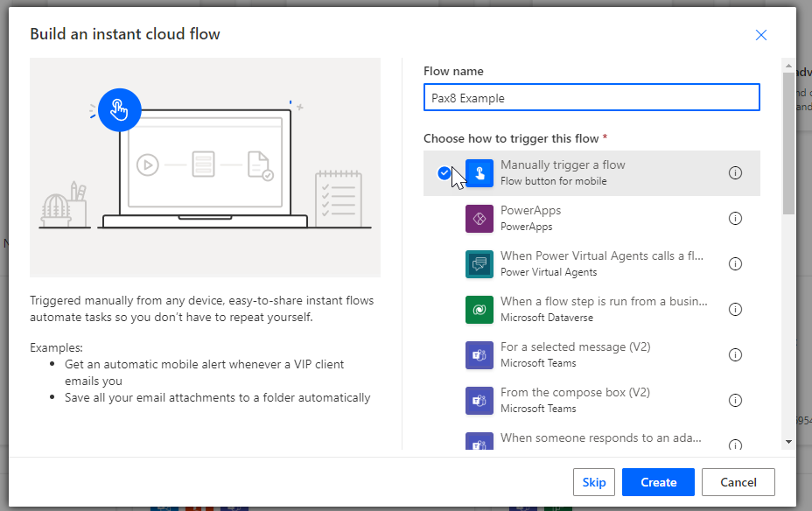Uncheck the Manually trigger a flow checkmark
The height and width of the screenshot is (511, 812).
(444, 173)
